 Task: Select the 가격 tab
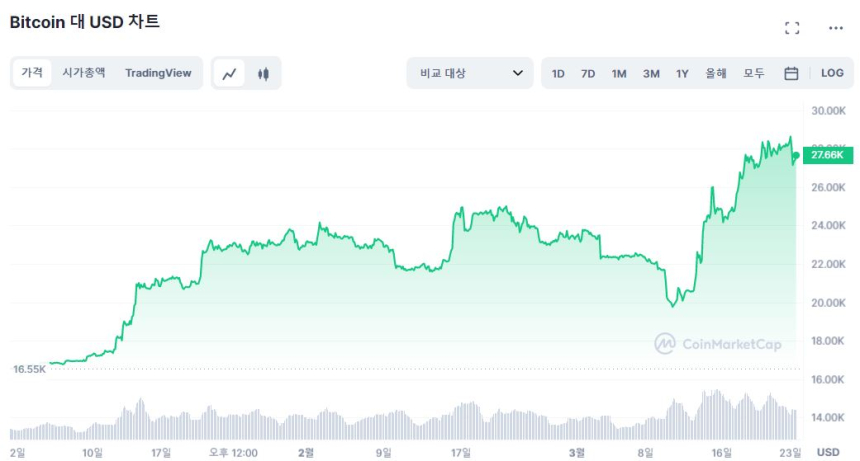[32, 72]
